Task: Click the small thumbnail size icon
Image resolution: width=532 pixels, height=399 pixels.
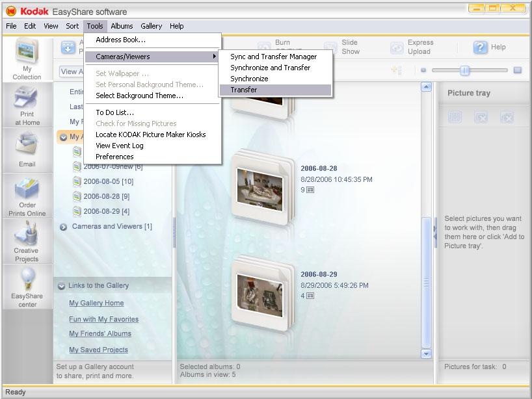Action: coord(423,70)
